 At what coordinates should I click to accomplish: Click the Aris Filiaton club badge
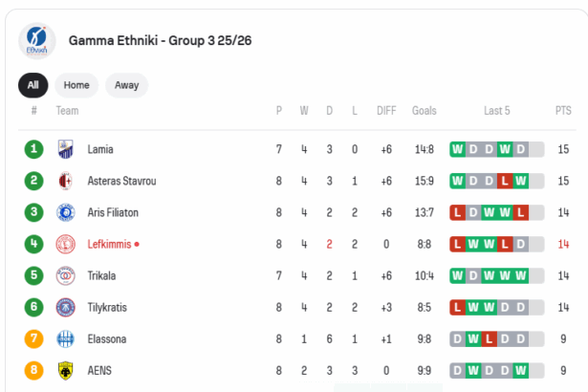coord(65,212)
